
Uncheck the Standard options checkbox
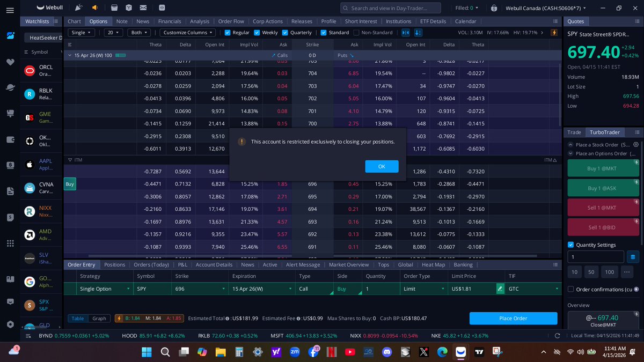323,32
